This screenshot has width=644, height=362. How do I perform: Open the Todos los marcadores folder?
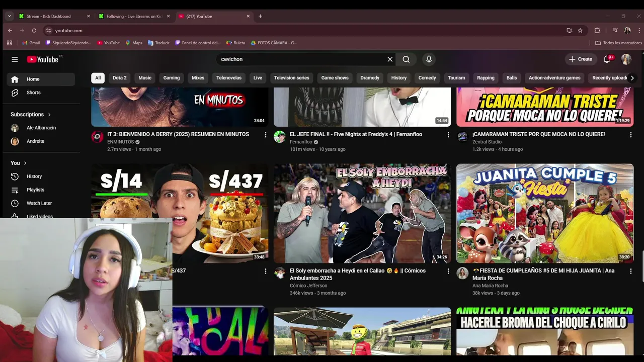tap(618, 43)
